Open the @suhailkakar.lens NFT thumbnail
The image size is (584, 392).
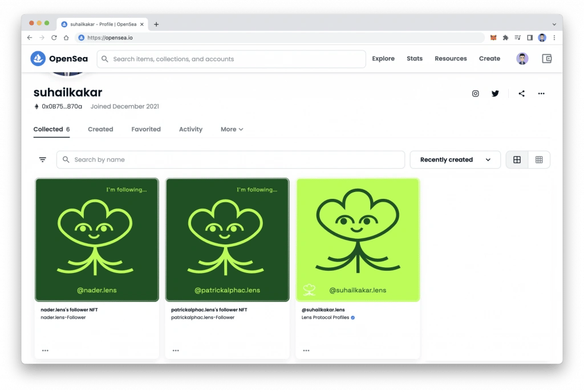[x=358, y=240]
